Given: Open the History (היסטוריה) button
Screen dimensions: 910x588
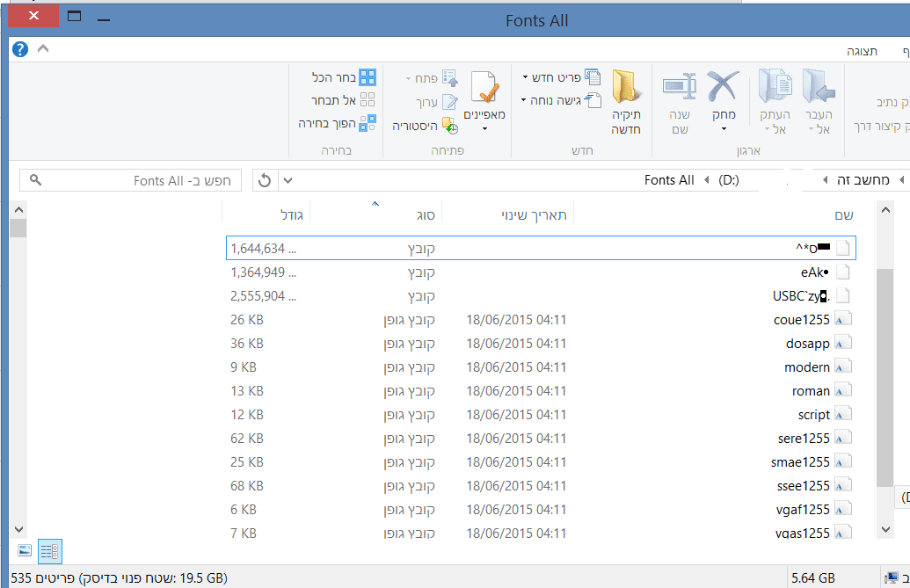Looking at the screenshot, I should tap(426, 126).
